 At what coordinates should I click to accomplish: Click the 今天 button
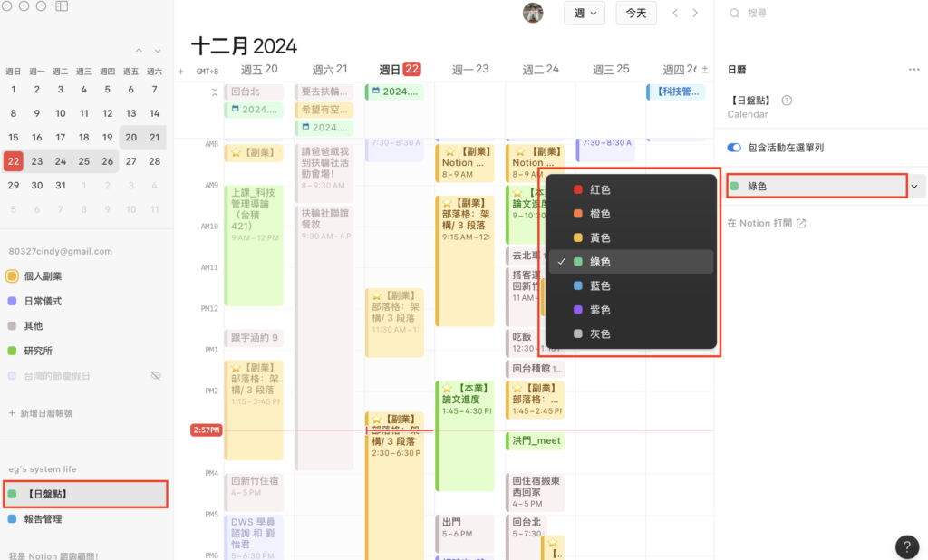coord(636,13)
